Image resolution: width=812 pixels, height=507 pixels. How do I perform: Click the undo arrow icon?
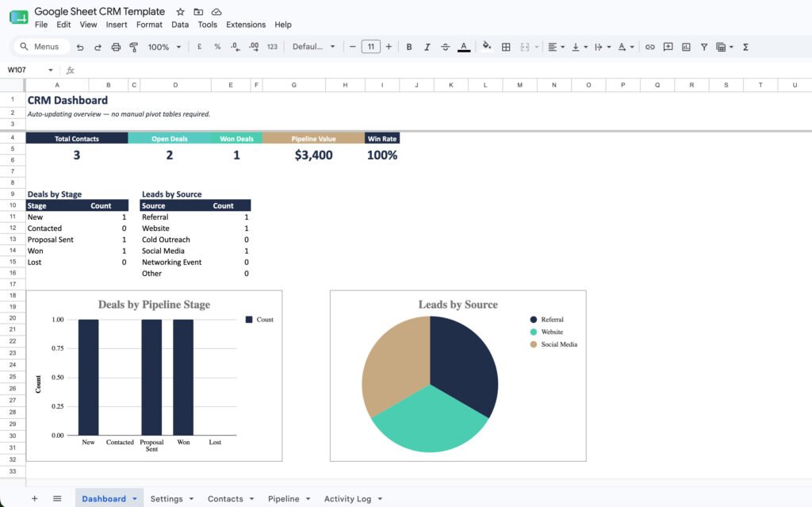point(80,47)
